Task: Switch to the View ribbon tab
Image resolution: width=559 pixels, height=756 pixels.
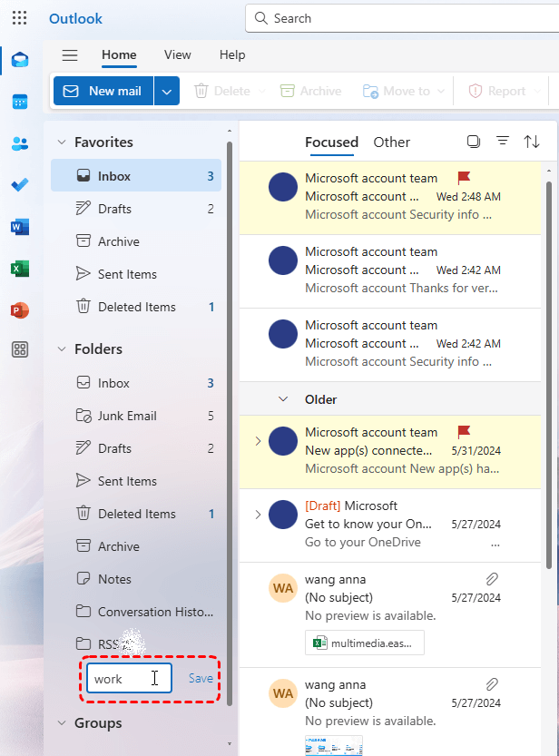Action: (x=177, y=55)
